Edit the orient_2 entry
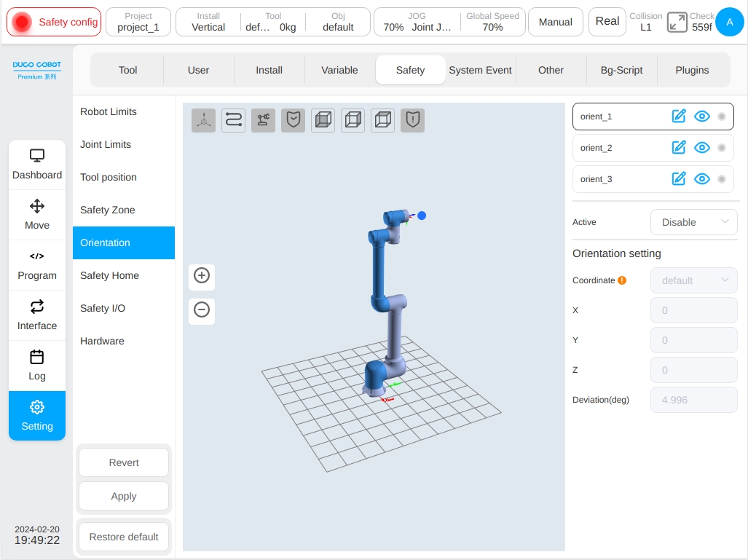748x560 pixels. 678,147
